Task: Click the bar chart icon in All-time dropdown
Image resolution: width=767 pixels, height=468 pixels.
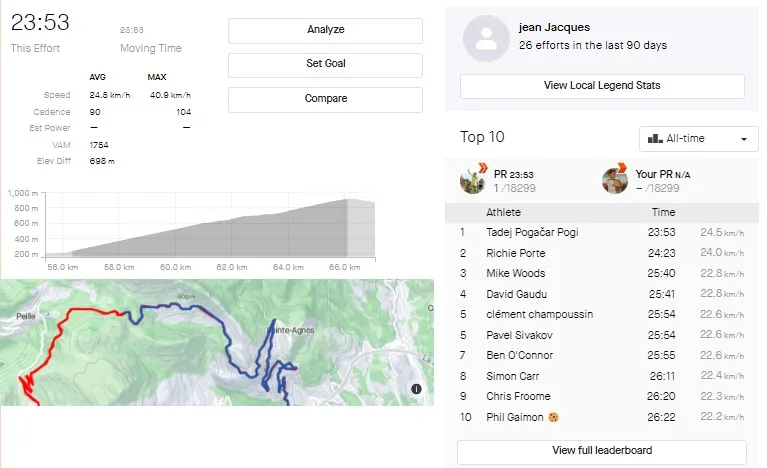Action: 655,138
